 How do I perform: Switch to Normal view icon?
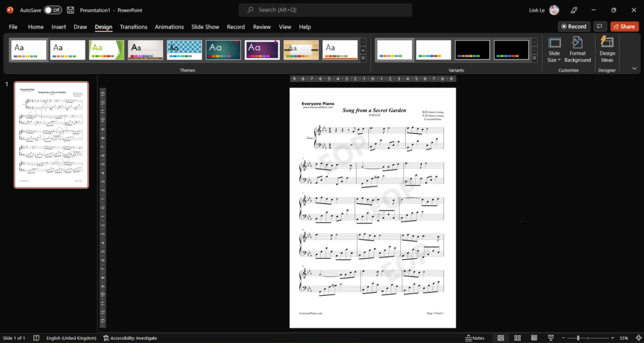[501, 338]
